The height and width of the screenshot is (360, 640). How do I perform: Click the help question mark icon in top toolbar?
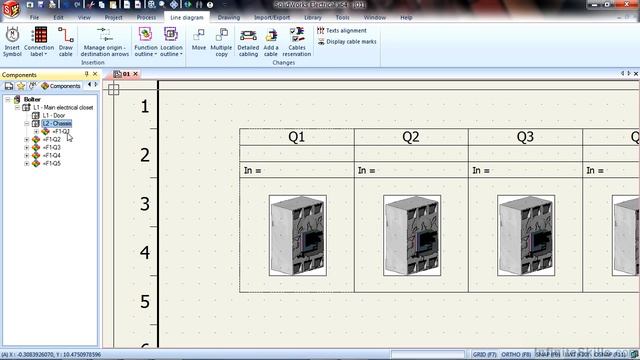tap(210, 5)
